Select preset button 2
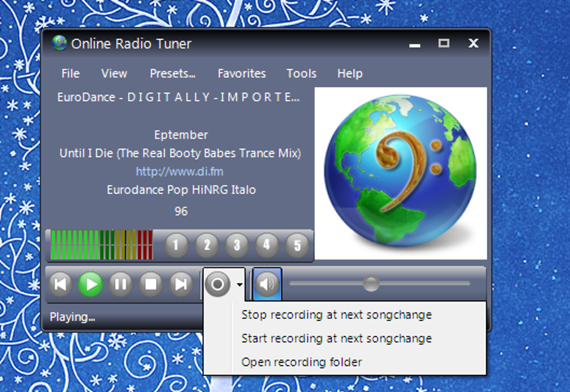Viewport: 570px width, 392px height. point(207,245)
